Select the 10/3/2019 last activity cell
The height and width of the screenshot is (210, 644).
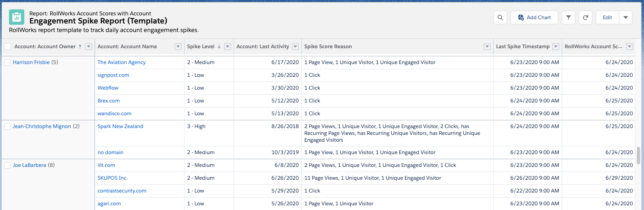(x=268, y=152)
